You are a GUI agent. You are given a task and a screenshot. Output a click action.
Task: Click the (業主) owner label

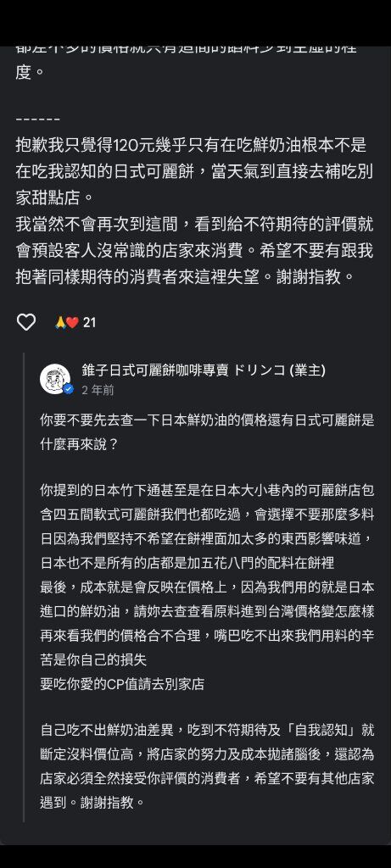click(307, 370)
